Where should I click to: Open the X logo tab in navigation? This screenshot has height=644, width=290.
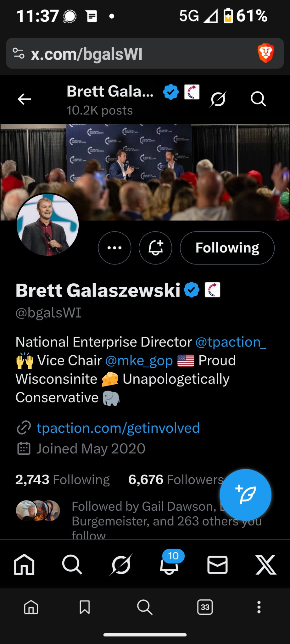pyautogui.click(x=266, y=565)
